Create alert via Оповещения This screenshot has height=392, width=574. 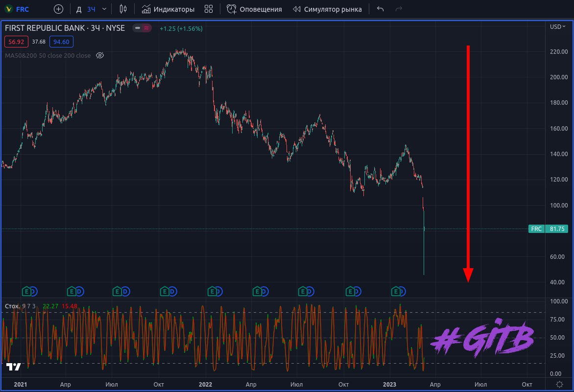pyautogui.click(x=254, y=9)
